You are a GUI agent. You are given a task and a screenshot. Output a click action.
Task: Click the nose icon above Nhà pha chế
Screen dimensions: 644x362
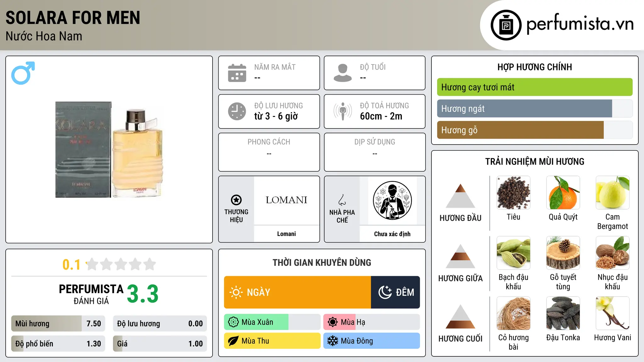[x=342, y=200]
